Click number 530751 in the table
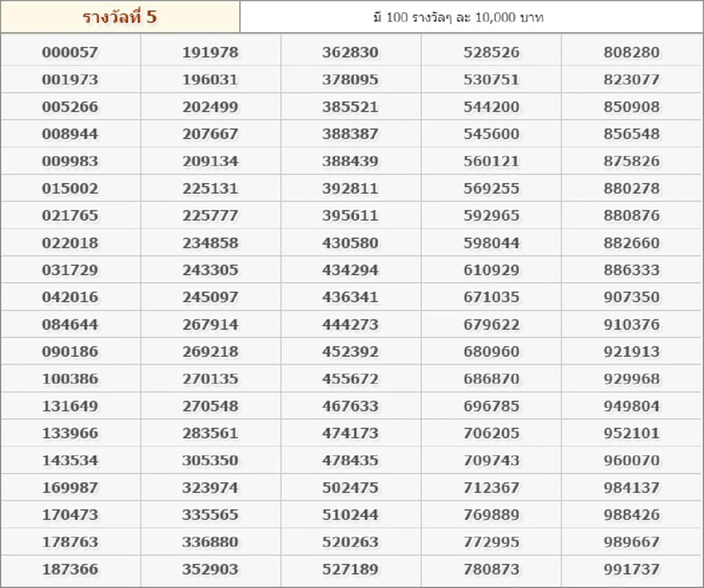This screenshot has width=704, height=588. click(491, 79)
